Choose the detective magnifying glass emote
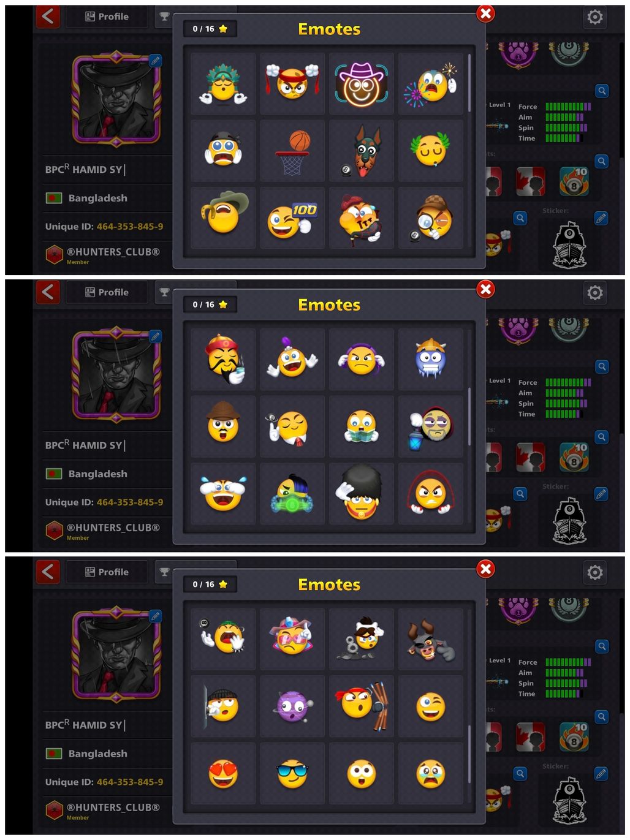 (431, 218)
